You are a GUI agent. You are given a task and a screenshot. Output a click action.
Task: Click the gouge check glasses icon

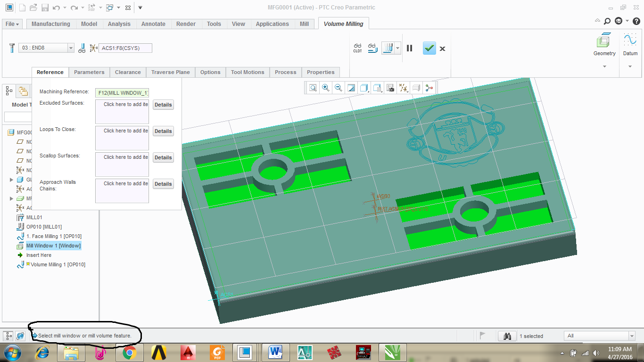coord(372,48)
